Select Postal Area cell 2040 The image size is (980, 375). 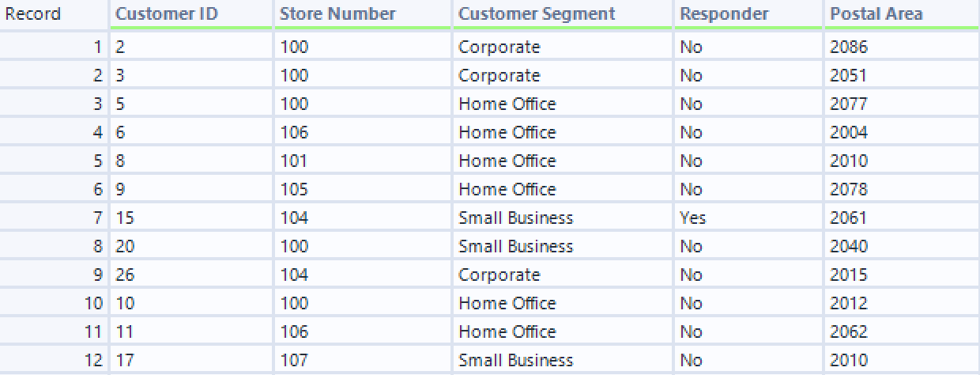(849, 246)
